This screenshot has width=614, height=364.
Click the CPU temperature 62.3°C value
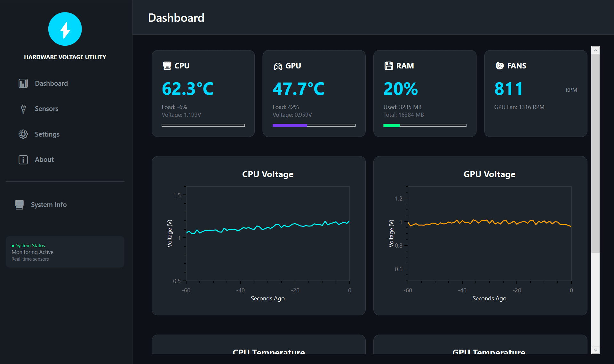188,89
